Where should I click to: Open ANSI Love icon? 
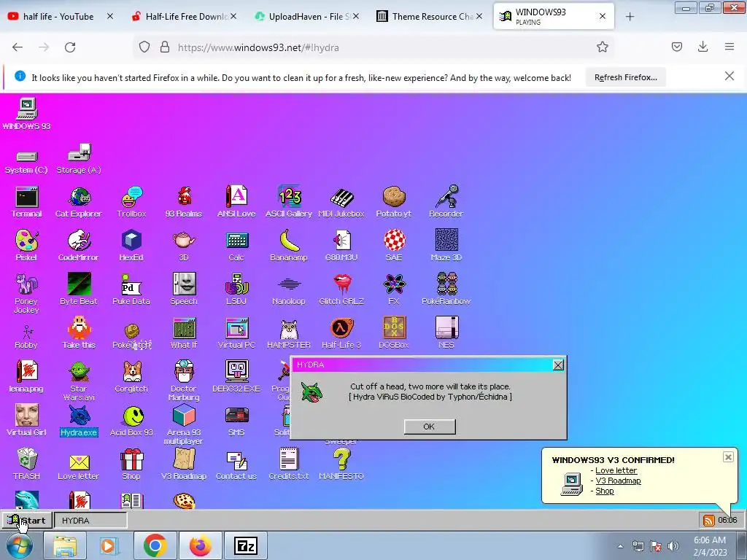click(x=236, y=202)
